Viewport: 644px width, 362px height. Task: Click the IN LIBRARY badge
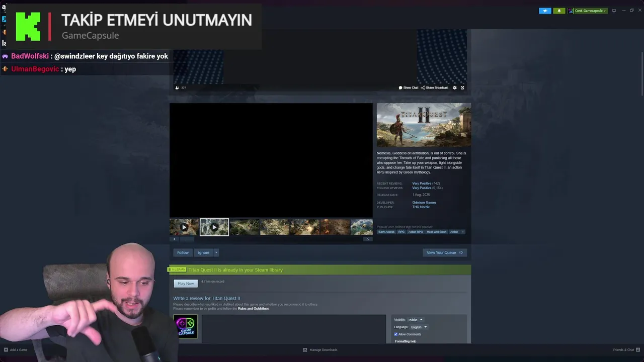pos(177,270)
